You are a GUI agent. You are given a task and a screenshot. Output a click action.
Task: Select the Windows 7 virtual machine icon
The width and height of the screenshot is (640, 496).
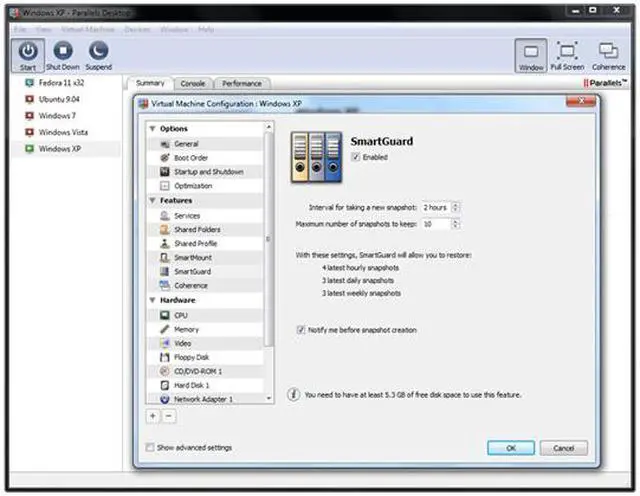tap(29, 116)
